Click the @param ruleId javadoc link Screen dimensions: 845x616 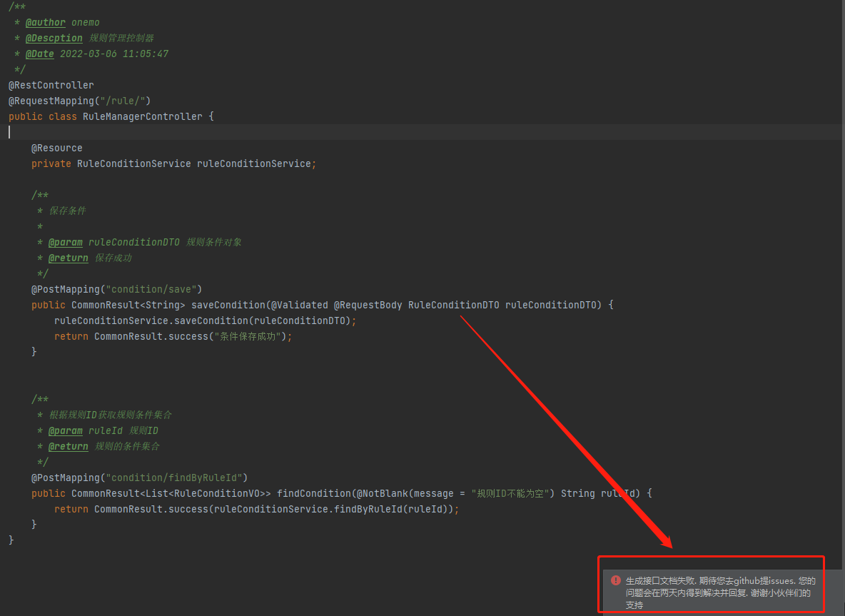pos(66,430)
